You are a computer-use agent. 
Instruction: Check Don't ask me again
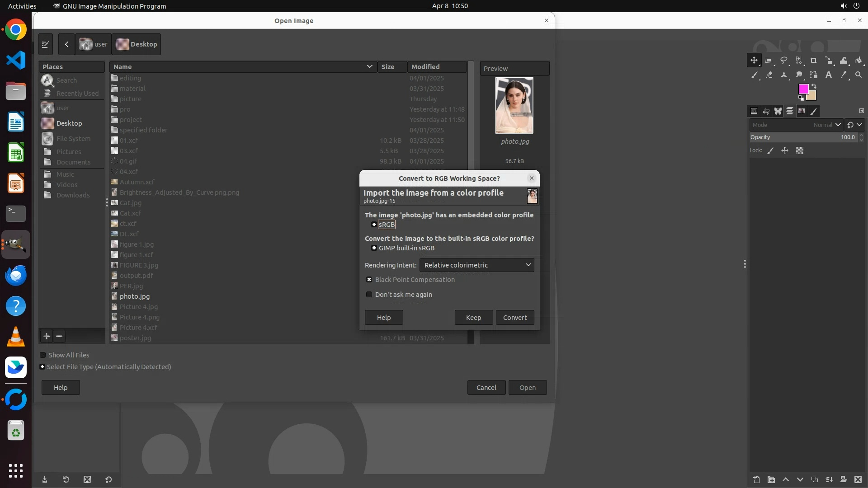pos(369,295)
